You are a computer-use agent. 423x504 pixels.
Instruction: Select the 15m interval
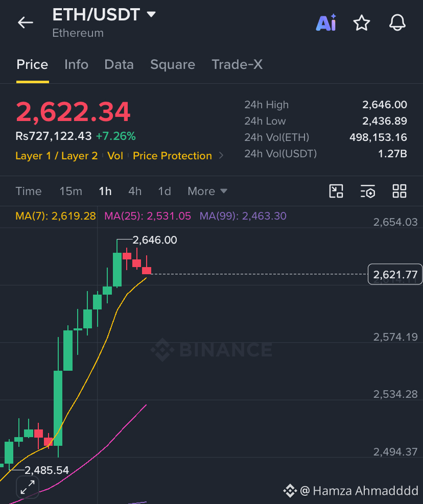(71, 191)
